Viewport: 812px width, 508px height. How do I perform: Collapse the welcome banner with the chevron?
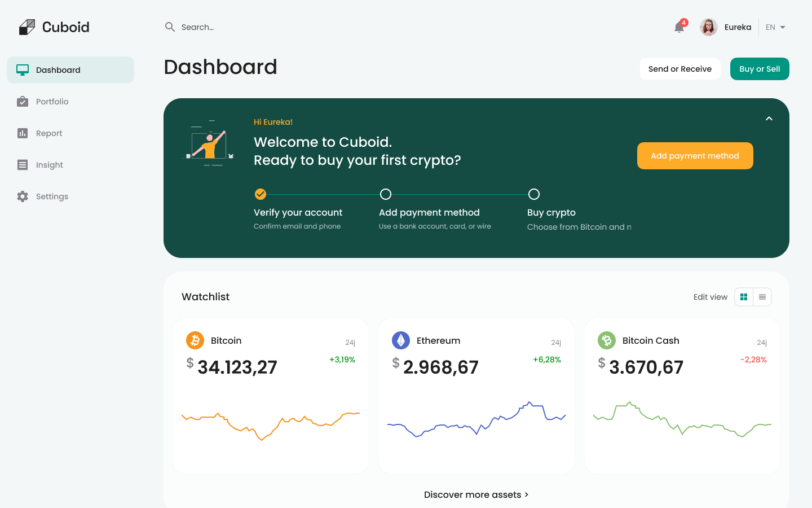click(769, 119)
